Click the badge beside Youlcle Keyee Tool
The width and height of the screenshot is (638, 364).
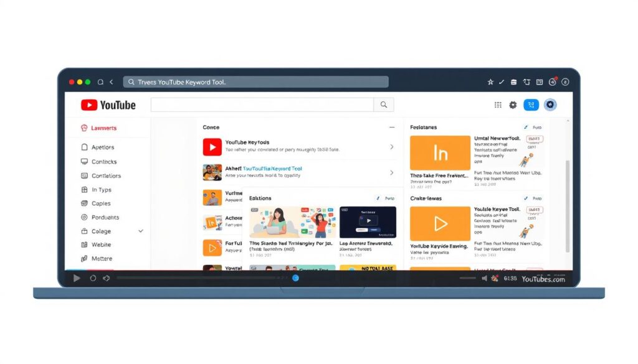(534, 210)
